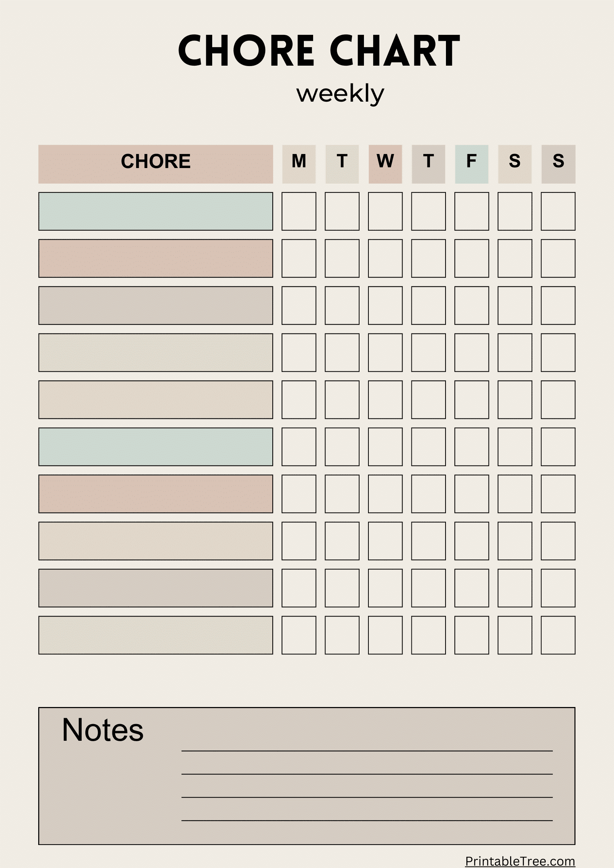Check Saturday's box in the seventh chore row
614x868 pixels.
point(515,494)
